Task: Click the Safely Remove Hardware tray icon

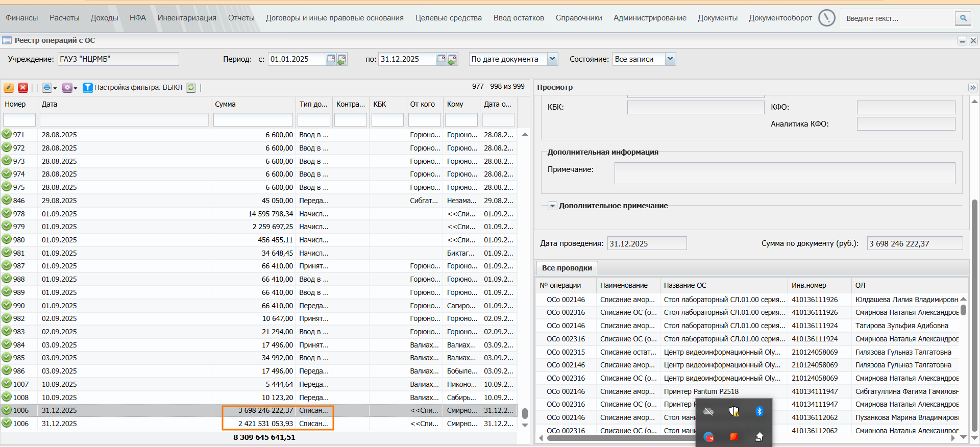Action: (759, 437)
